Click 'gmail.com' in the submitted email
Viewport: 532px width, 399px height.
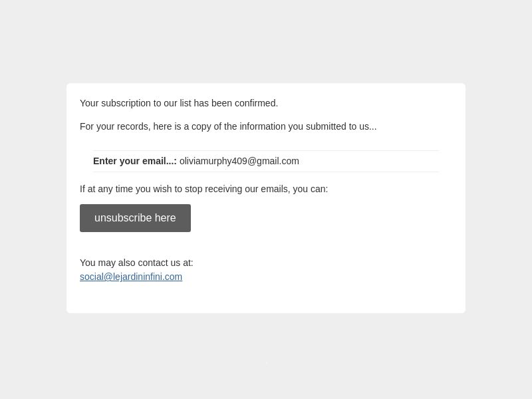click(277, 161)
